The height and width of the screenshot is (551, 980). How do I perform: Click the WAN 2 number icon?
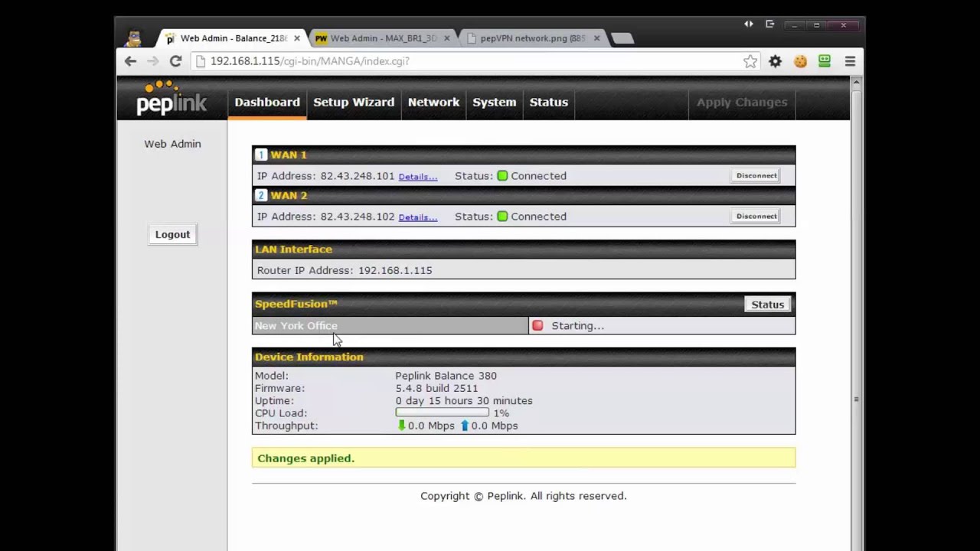(261, 195)
